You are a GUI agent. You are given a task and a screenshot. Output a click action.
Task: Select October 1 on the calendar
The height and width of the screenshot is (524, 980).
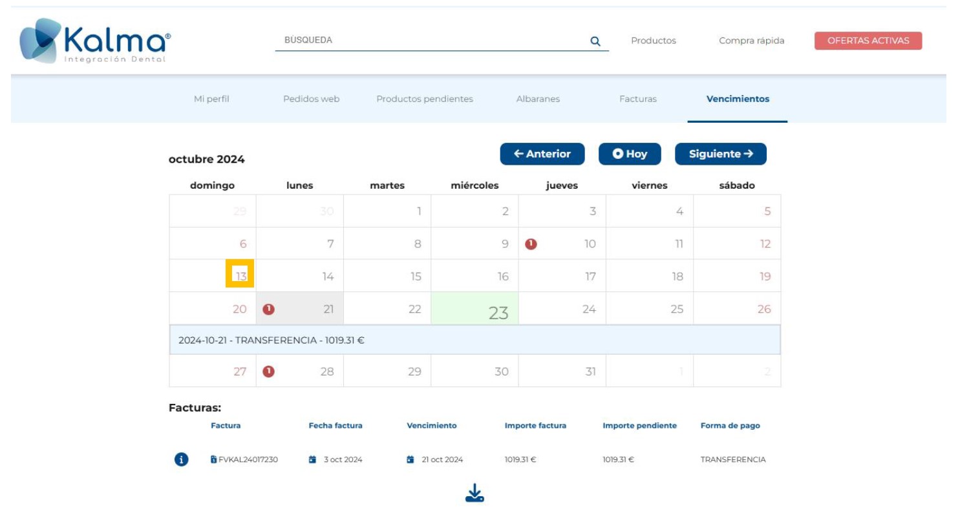pyautogui.click(x=387, y=211)
